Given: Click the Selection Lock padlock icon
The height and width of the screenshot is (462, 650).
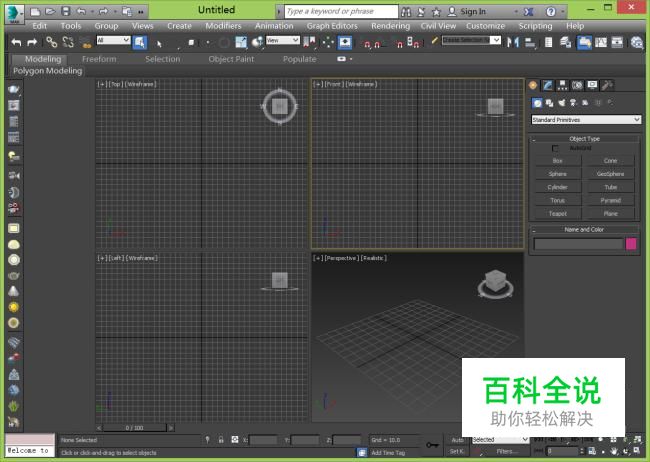Looking at the screenshot, I should click(221, 439).
